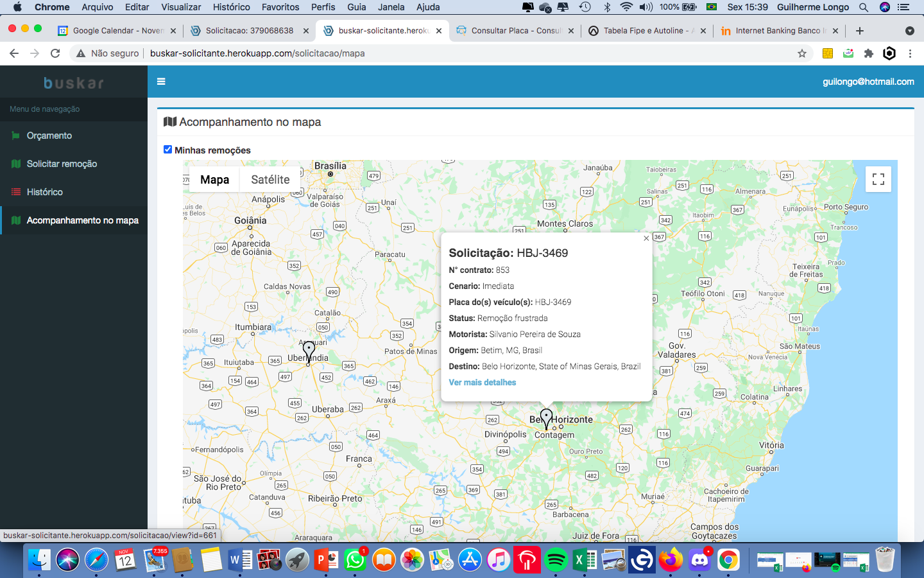The image size is (924, 578).
Task: Open the Extensions puzzle icon
Action: (x=869, y=53)
